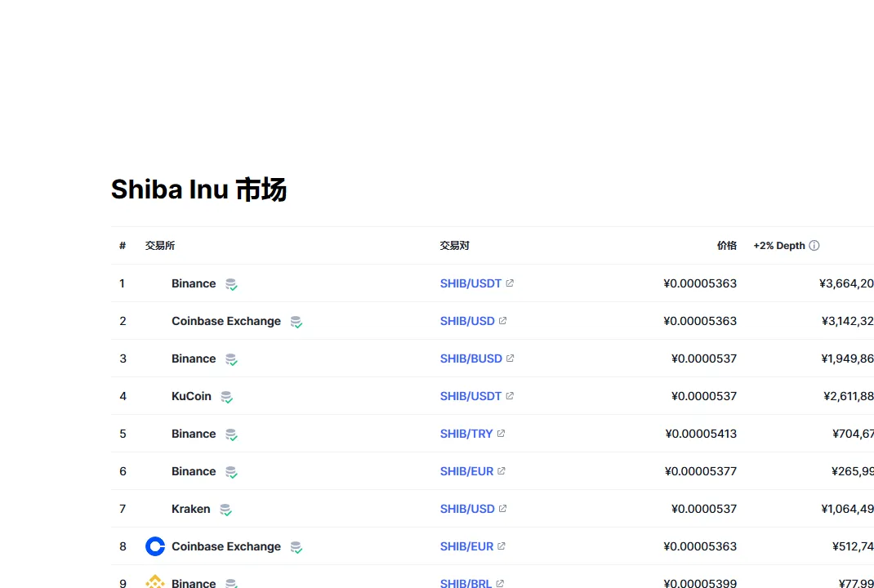874x588 pixels.
Task: Click Binance exchange name in row 5
Action: (194, 434)
